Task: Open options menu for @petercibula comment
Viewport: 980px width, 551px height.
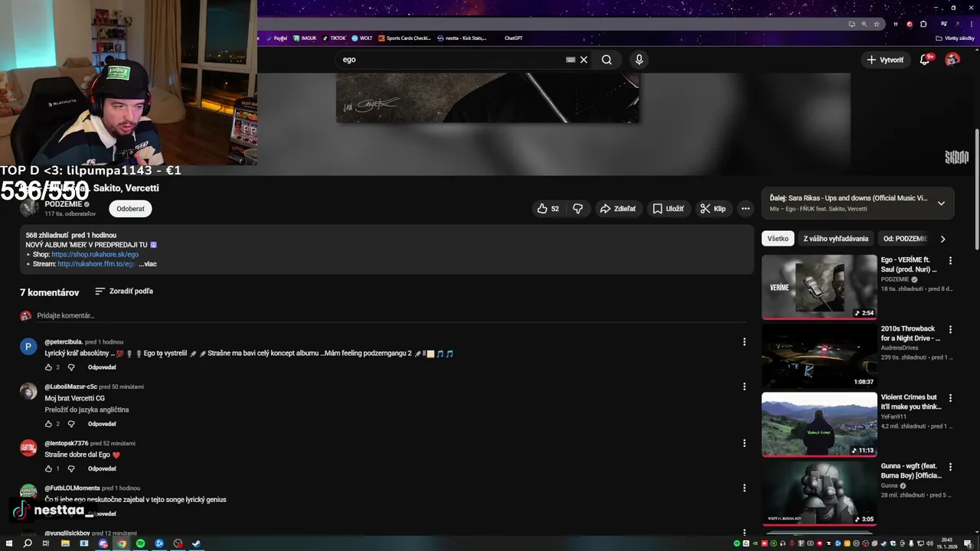Action: pos(744,342)
